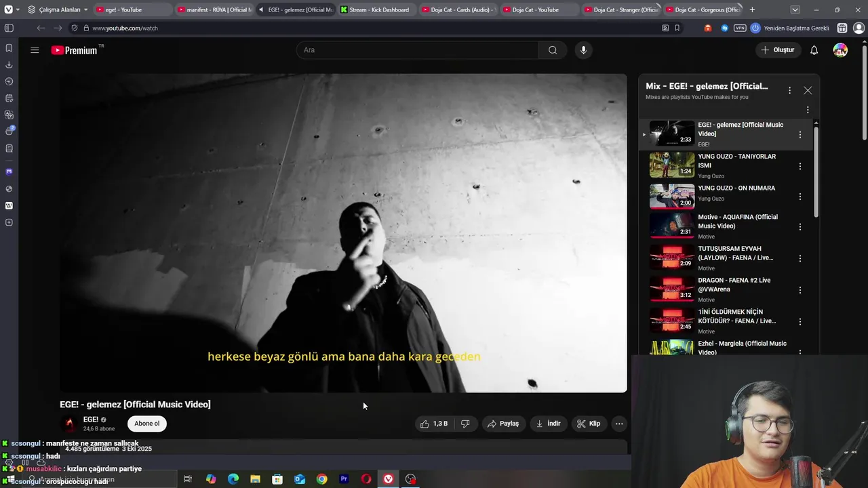
Task: Click Yeniden Başlatma Gerekli update button
Action: point(790,28)
